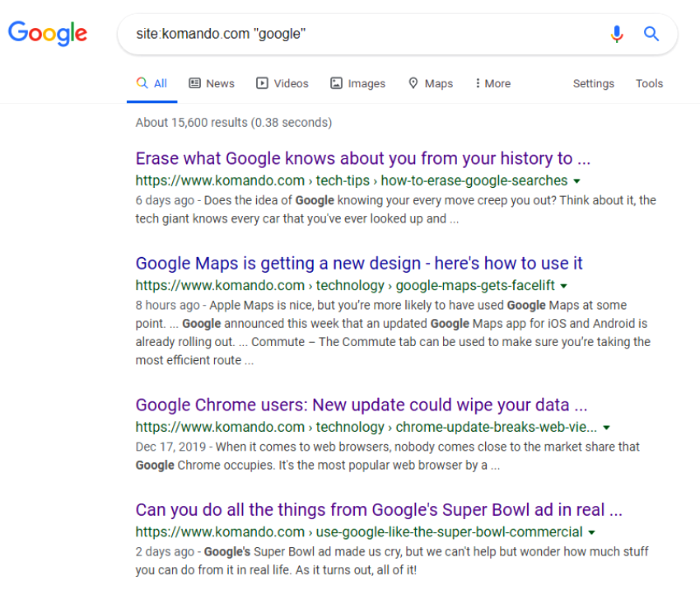
Task: Expand dropdown arrow beside how-to-erase-google-searches URL
Action: (576, 181)
